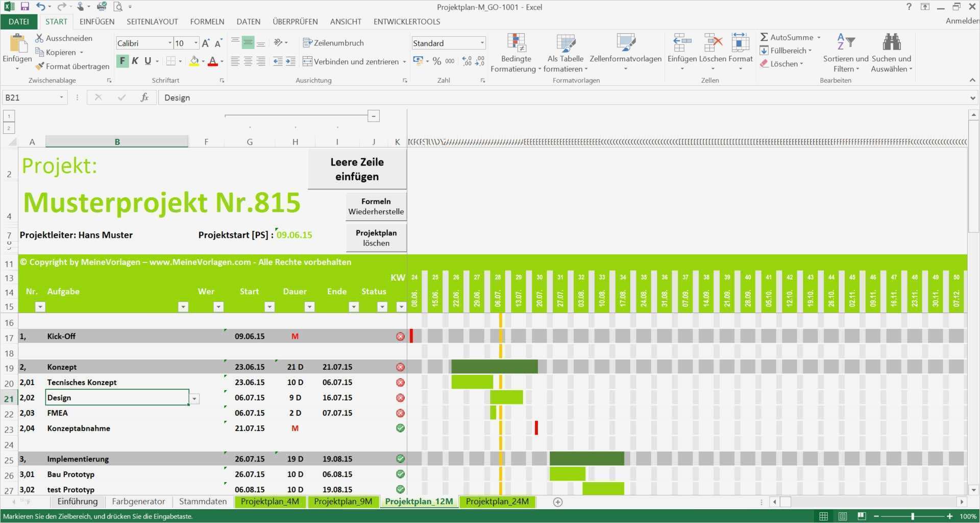Open the filter dropdown on the Status column
Screen dimensions: 980x523
(x=382, y=307)
